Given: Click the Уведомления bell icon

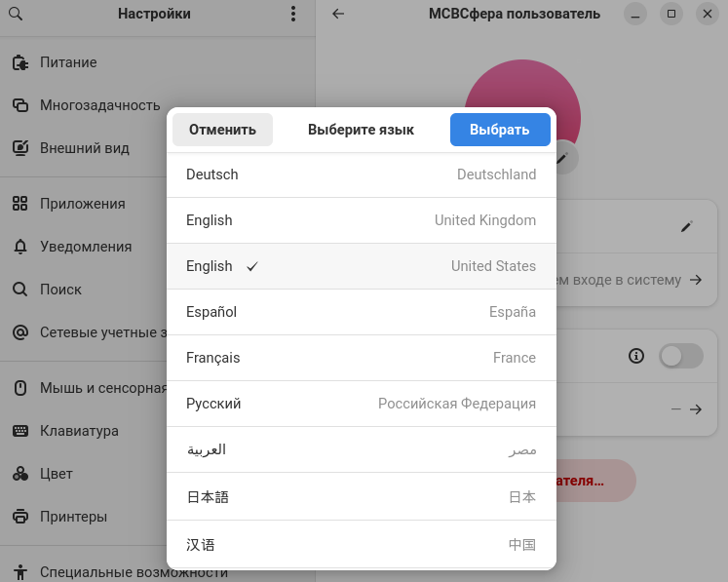Looking at the screenshot, I should point(19,247).
